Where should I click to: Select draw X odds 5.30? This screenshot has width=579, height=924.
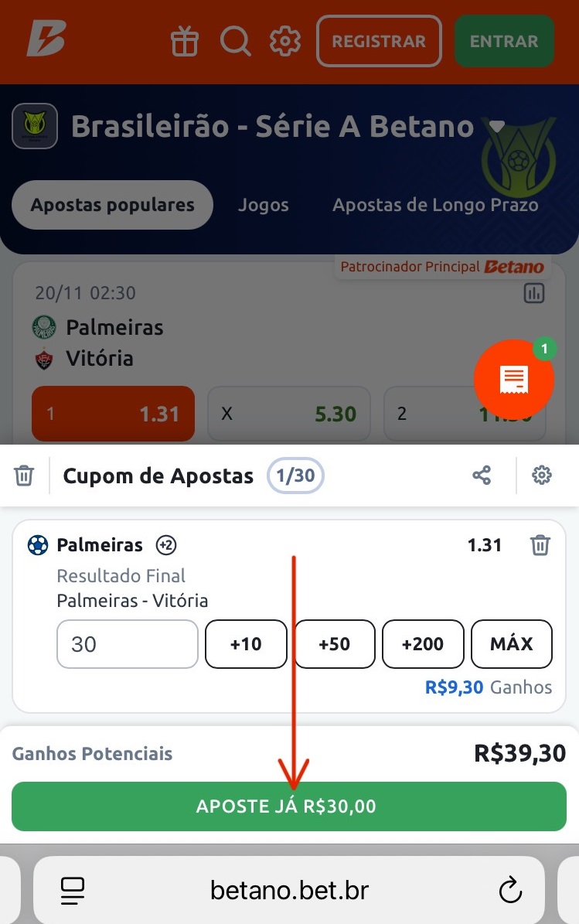click(x=288, y=414)
